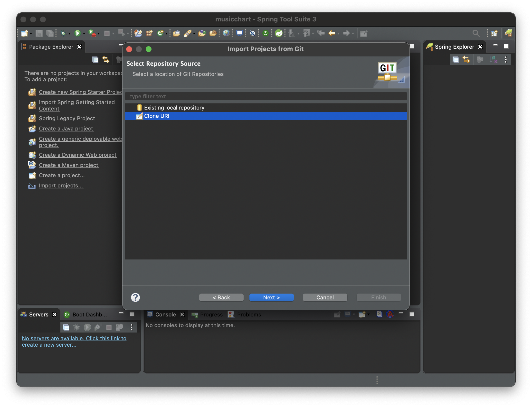Click the Open Web Browser globe icon
532x407 pixels.
tap(226, 33)
